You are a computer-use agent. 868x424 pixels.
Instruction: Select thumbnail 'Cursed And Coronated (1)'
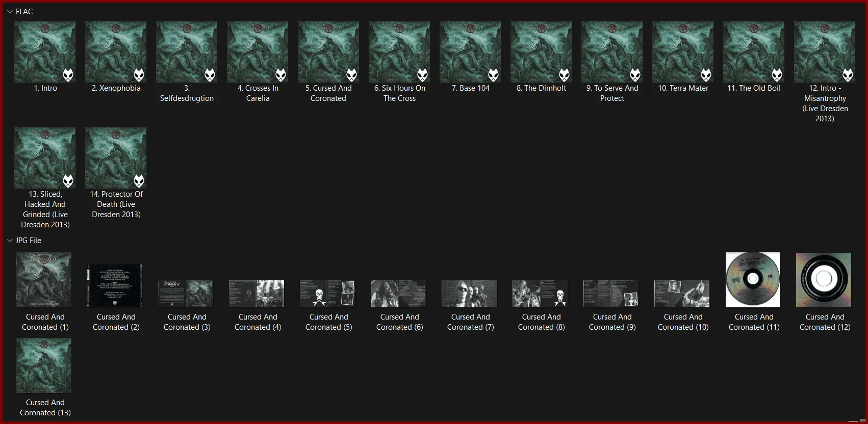[x=44, y=280]
